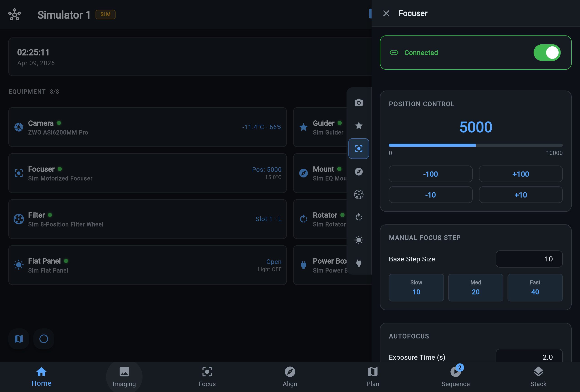Click the Rotator card rotate icon
Viewport: 580px width, 392px height.
303,219
